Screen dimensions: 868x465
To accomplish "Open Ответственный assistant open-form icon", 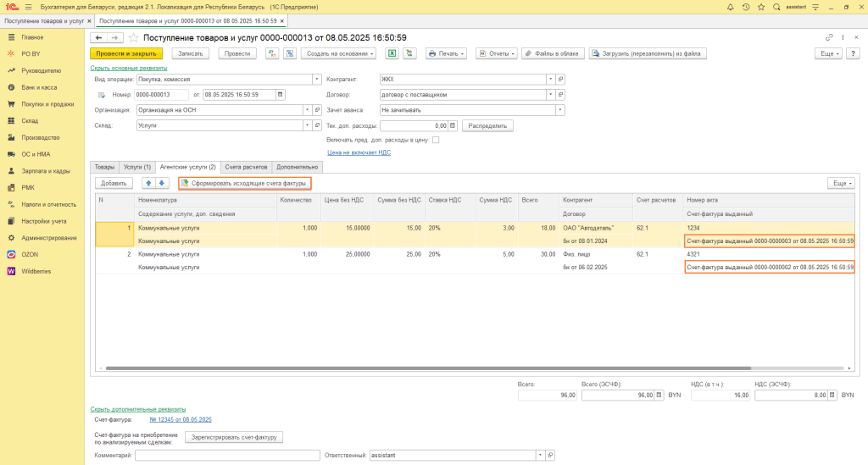I will [x=550, y=455].
